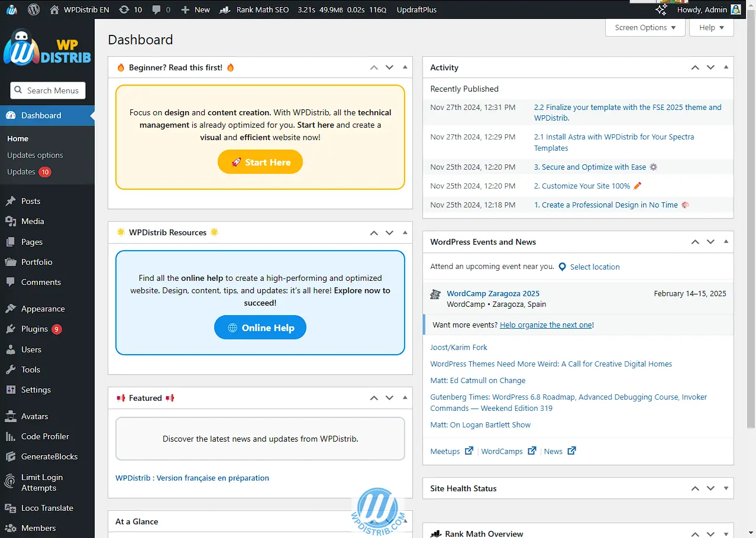Screen dimensions: 756x538
Task: Open Updates submenu with 10 badge
Action: pyautogui.click(x=29, y=171)
